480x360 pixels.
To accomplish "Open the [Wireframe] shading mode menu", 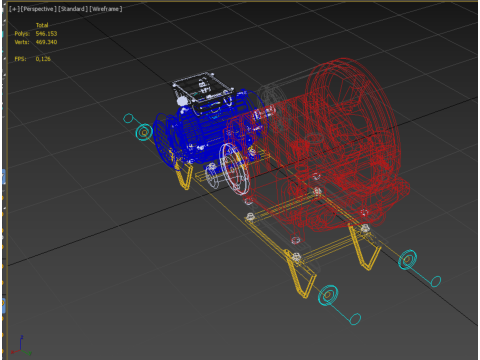I will 106,9.
